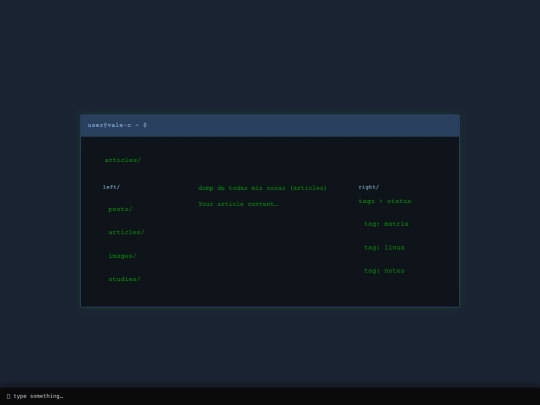Open the articles/ folder under left/
The image size is (540, 405).
click(126, 232)
